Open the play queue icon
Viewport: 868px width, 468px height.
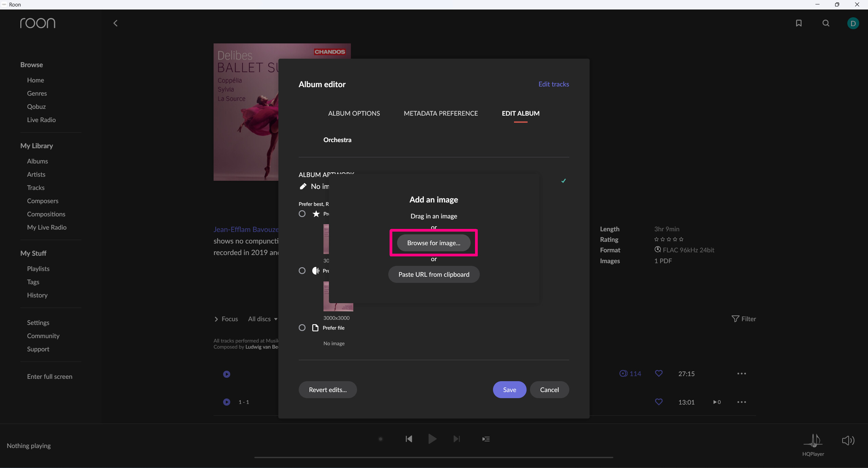coord(486,439)
